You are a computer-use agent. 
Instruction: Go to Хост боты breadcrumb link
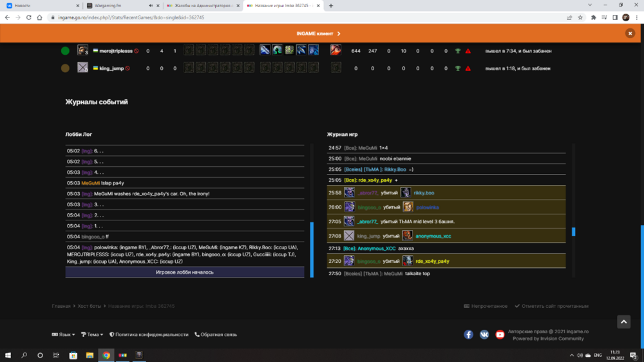click(x=89, y=306)
